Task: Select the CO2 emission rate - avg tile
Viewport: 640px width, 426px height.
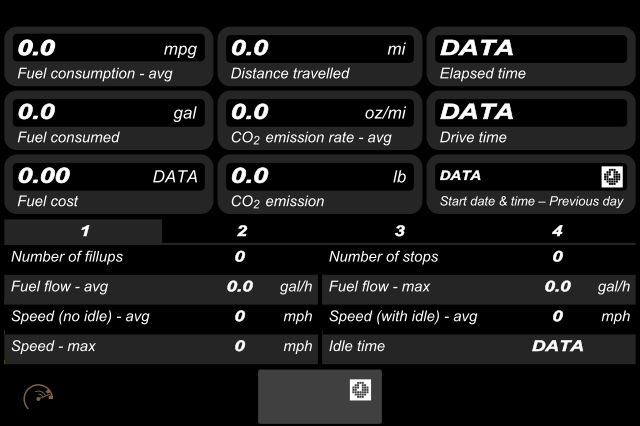Action: [320, 120]
